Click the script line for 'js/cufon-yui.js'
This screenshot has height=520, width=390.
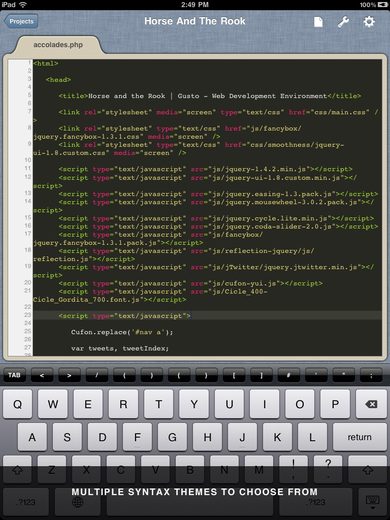pos(191,283)
